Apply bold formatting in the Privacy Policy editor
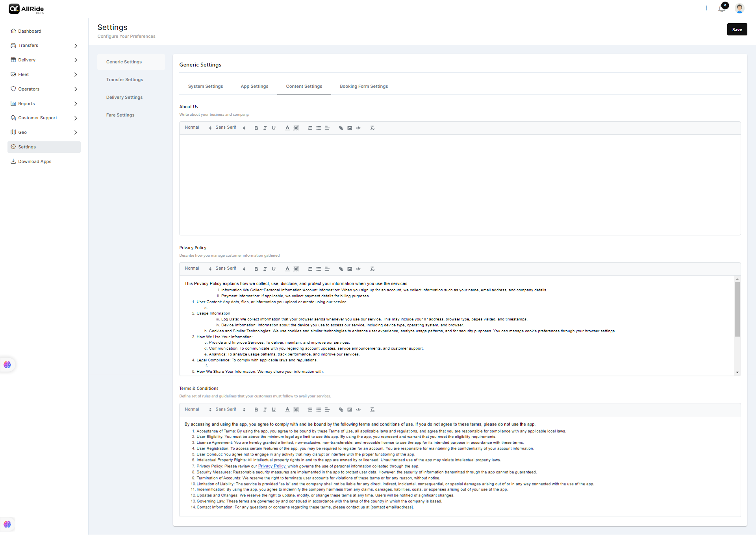Screen dimensions: 756x535 tap(256, 269)
